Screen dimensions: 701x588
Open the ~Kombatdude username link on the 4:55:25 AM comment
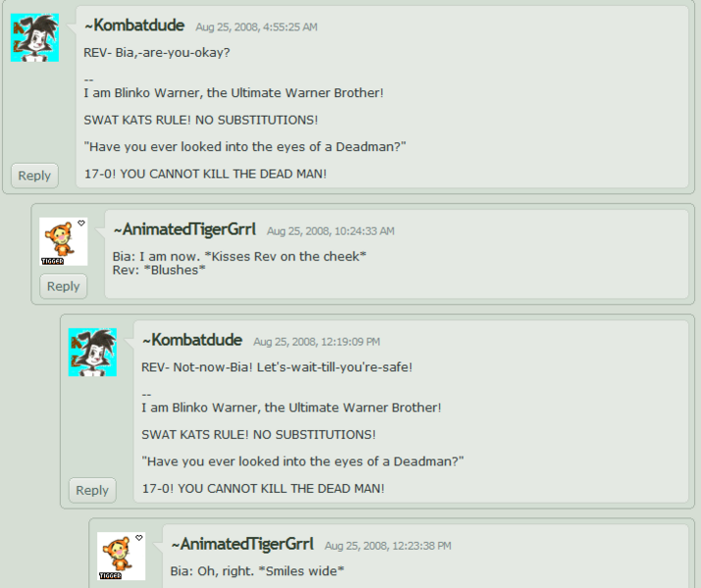(x=135, y=26)
